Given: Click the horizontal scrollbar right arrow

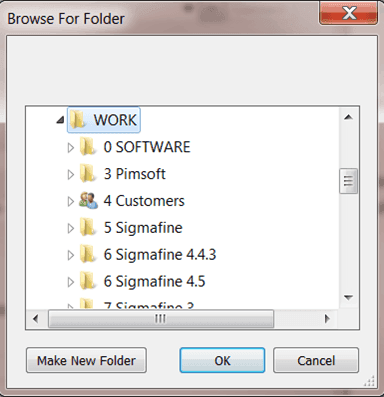Looking at the screenshot, I should [327, 319].
